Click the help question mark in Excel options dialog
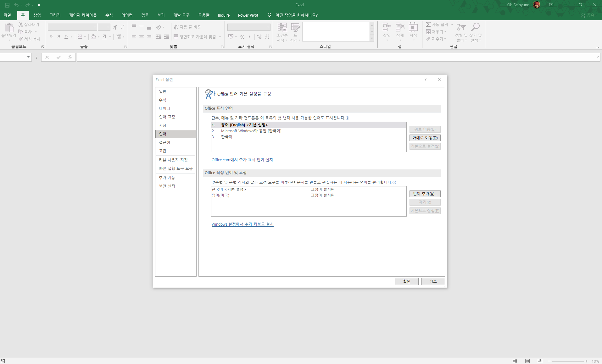Screen dimensions: 602x364 pos(426,80)
